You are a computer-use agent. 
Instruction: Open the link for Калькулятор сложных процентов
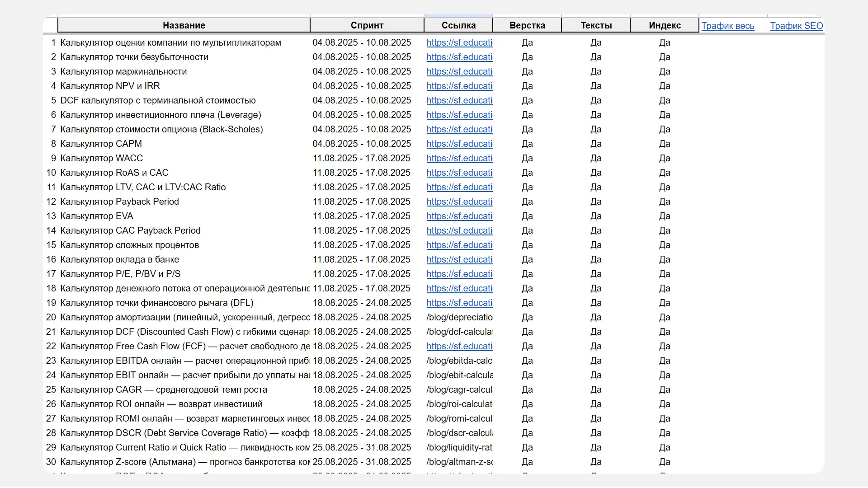[460, 245]
